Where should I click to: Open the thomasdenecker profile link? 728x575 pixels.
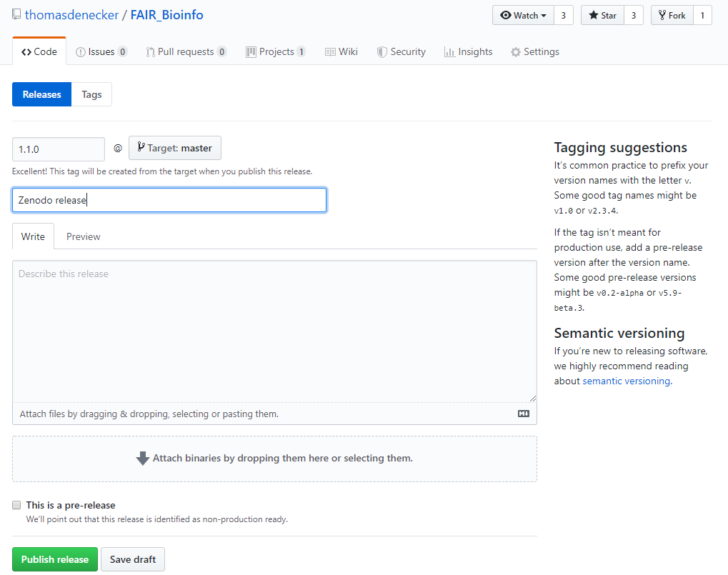(71, 15)
